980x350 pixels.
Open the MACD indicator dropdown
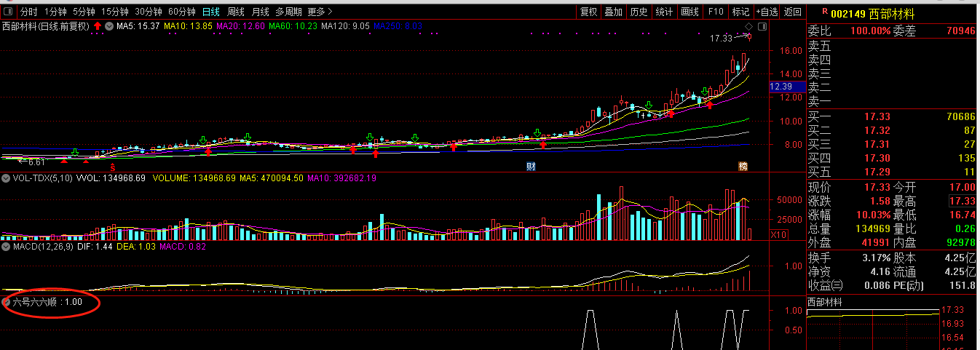pyautogui.click(x=6, y=247)
